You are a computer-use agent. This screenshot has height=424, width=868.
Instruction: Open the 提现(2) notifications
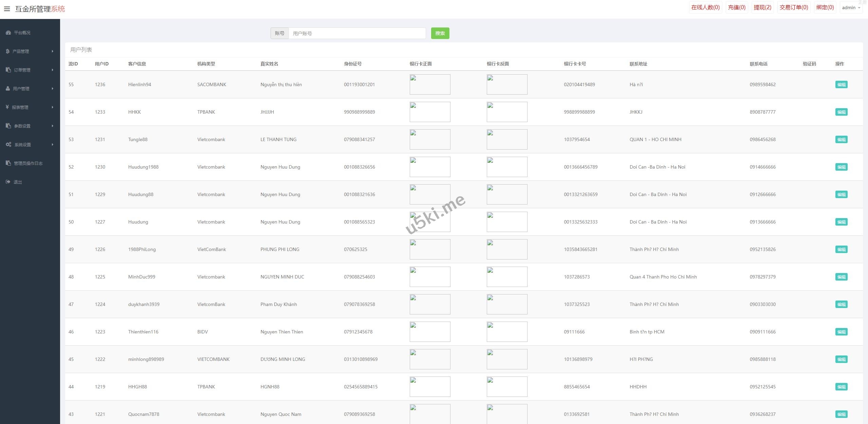[762, 7]
